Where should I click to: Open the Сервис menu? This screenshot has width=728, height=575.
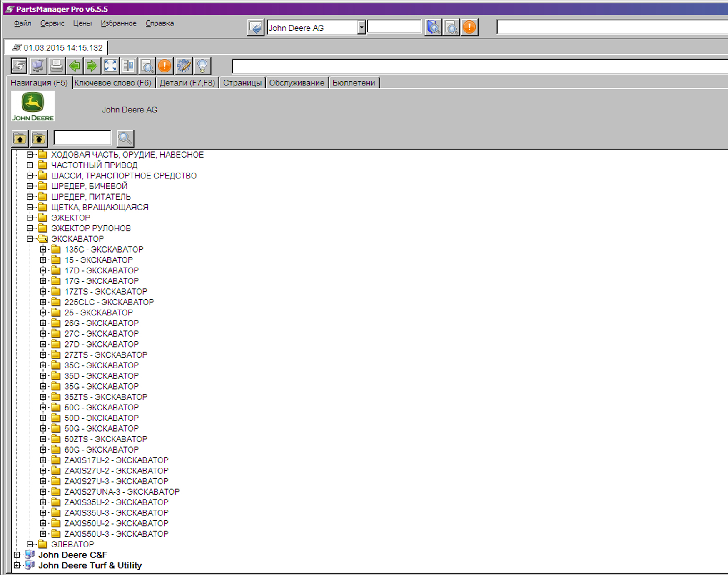pyautogui.click(x=52, y=23)
